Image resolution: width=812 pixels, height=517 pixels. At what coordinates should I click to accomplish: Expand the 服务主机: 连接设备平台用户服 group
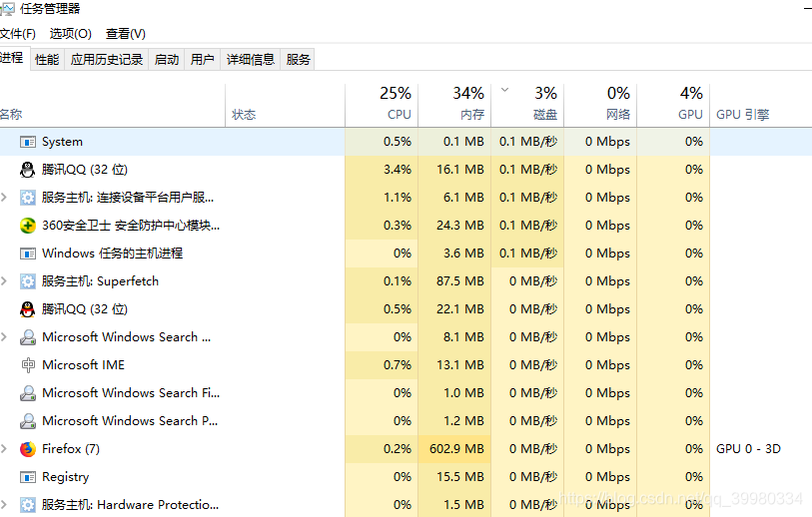[4, 198]
